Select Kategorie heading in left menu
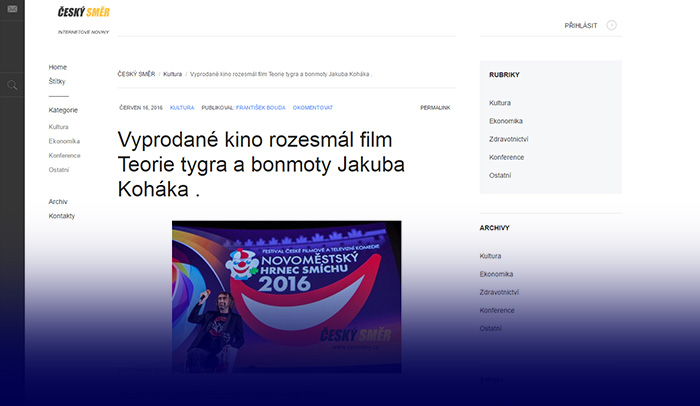Viewport: 700px width, 406px height. [63, 110]
